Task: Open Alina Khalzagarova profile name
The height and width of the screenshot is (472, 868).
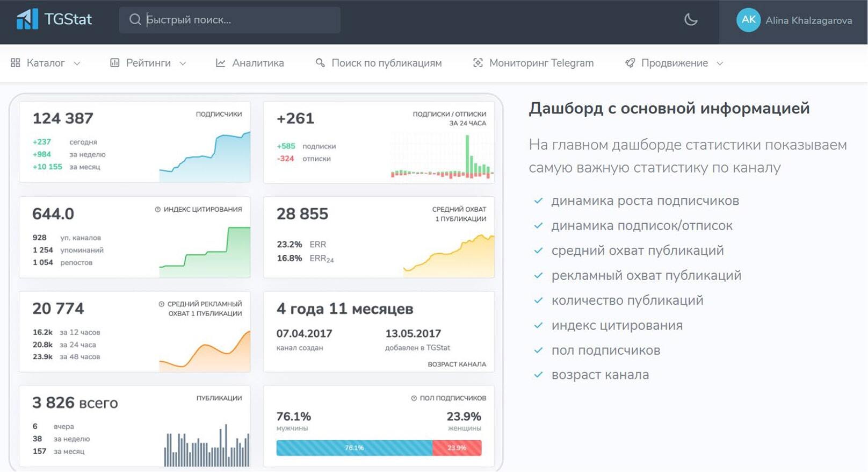Action: 809,20
